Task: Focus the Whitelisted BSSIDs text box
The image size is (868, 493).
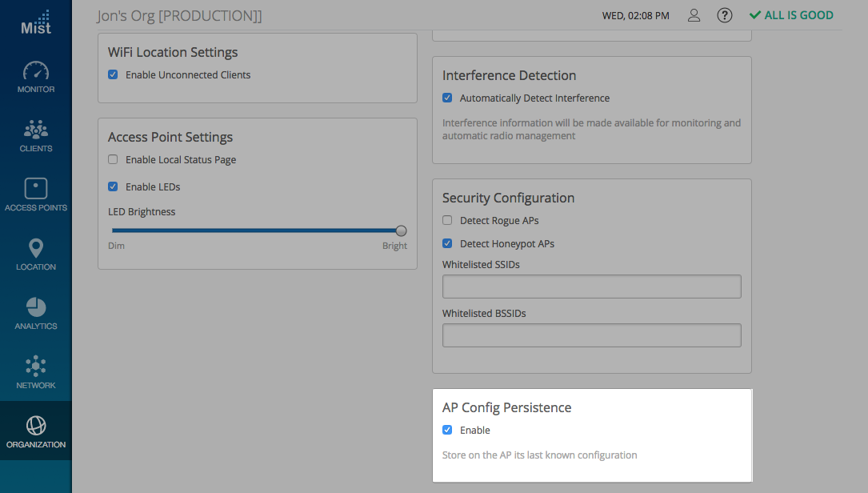Action: [x=591, y=335]
